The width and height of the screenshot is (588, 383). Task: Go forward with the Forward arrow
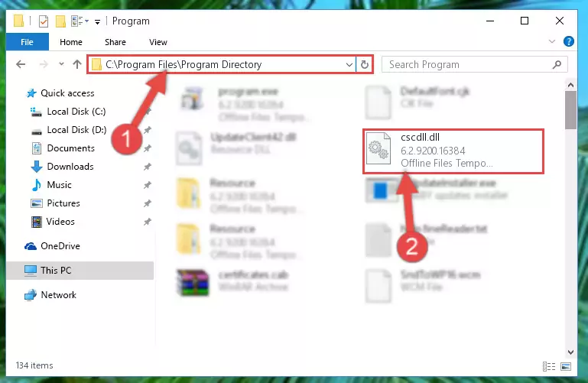(x=44, y=64)
